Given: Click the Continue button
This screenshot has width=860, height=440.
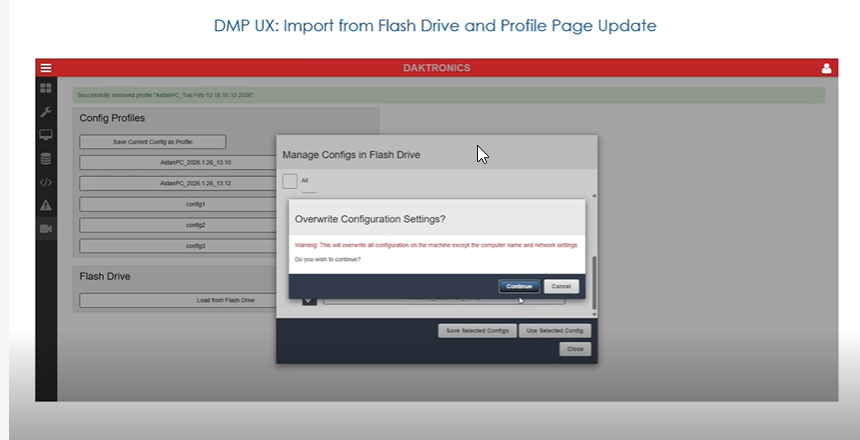Looking at the screenshot, I should (519, 286).
